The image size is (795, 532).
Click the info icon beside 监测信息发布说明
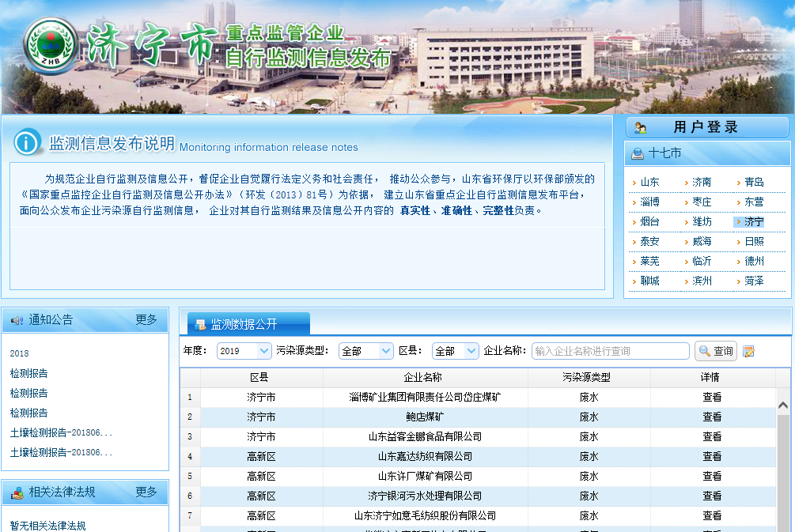(x=27, y=142)
